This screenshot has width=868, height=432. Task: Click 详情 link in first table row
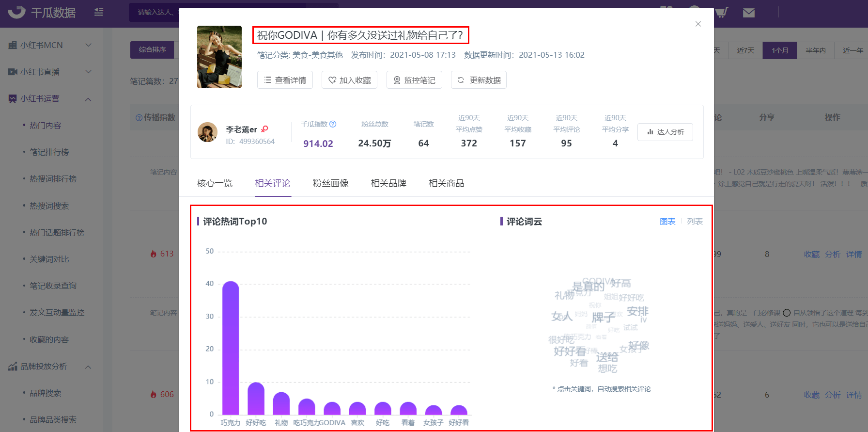pos(854,255)
